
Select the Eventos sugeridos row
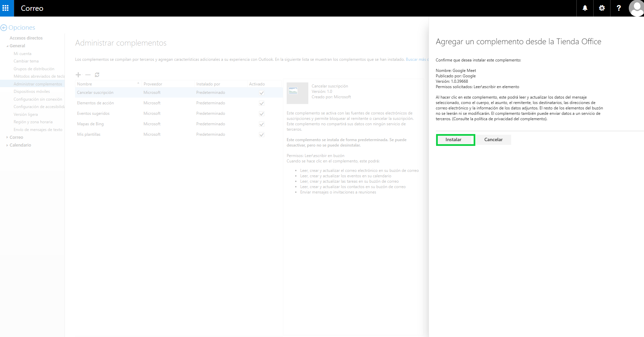tap(178, 113)
